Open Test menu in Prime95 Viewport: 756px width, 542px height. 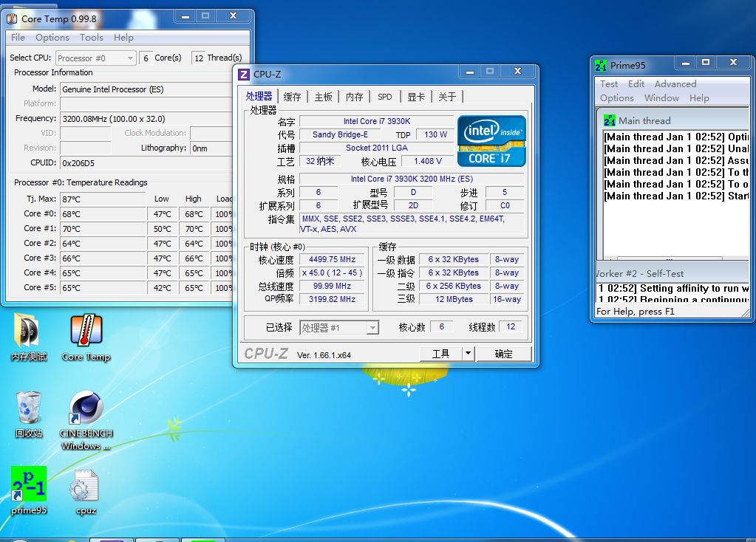click(608, 84)
